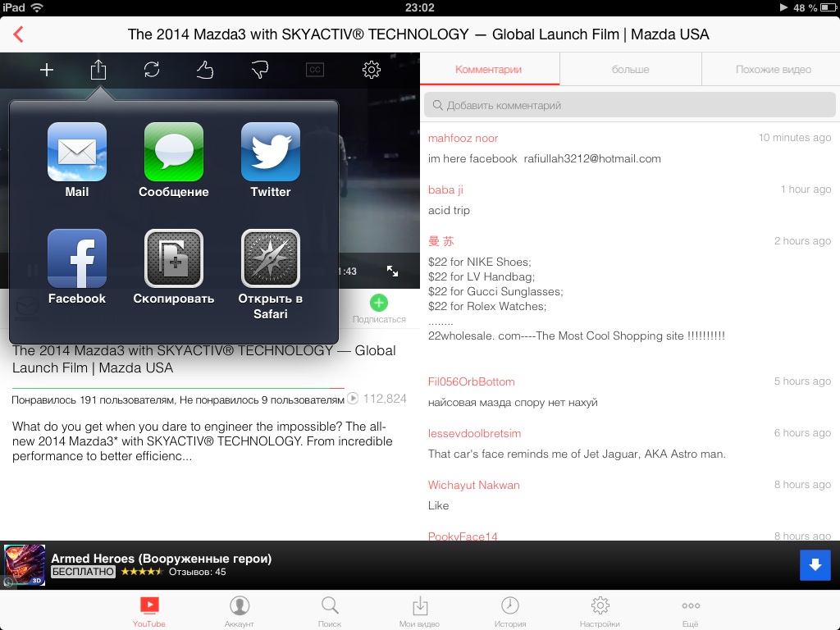Switch to Комментарии tab

coord(489,69)
